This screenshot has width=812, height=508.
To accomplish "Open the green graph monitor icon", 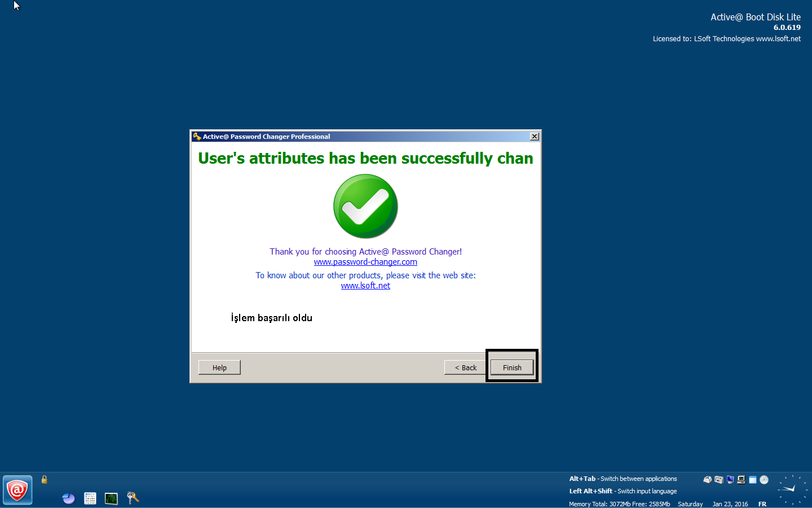I will tap(111, 498).
